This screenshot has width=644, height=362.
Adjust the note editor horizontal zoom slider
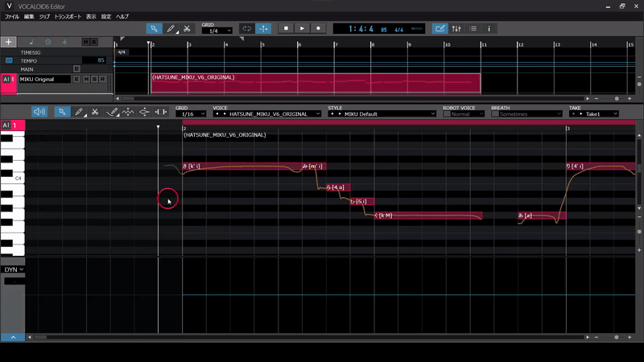pyautogui.click(x=616, y=337)
